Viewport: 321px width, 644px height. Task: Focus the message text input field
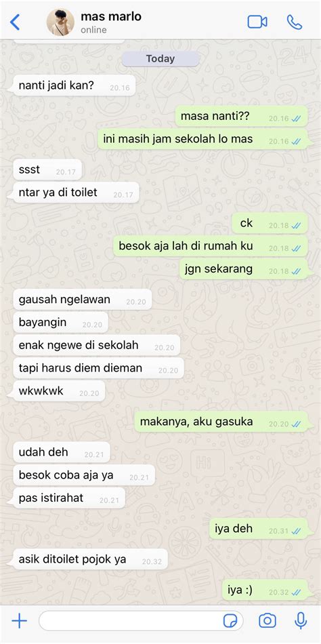point(141,620)
